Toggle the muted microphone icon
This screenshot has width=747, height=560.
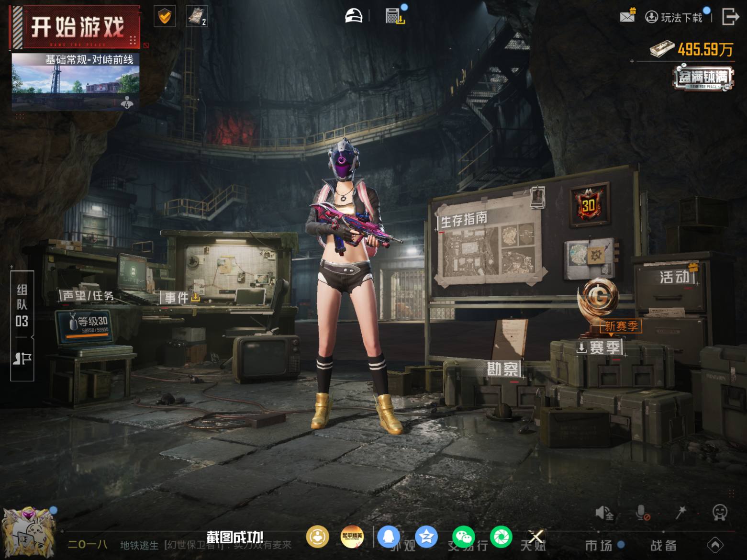643,513
